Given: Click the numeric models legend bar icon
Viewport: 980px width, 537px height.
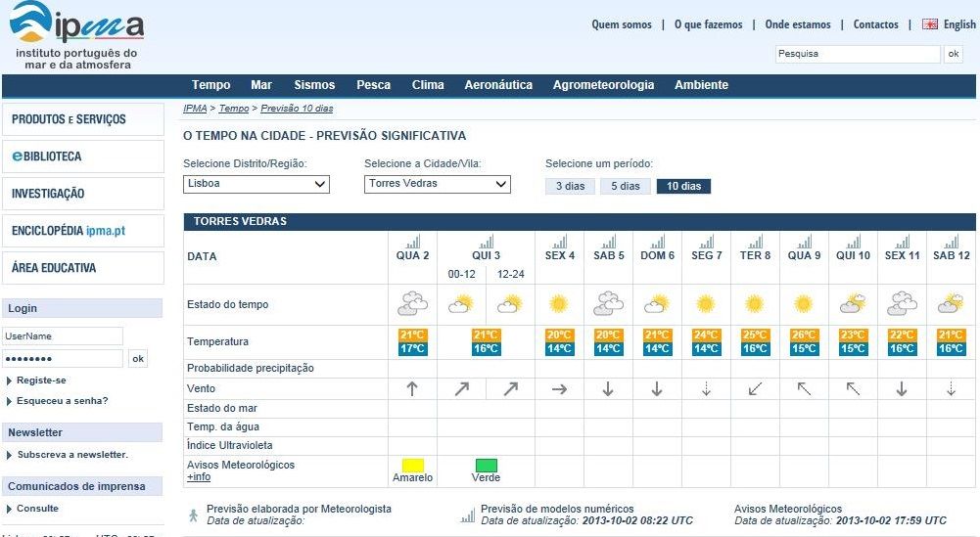Looking at the screenshot, I should click(468, 515).
